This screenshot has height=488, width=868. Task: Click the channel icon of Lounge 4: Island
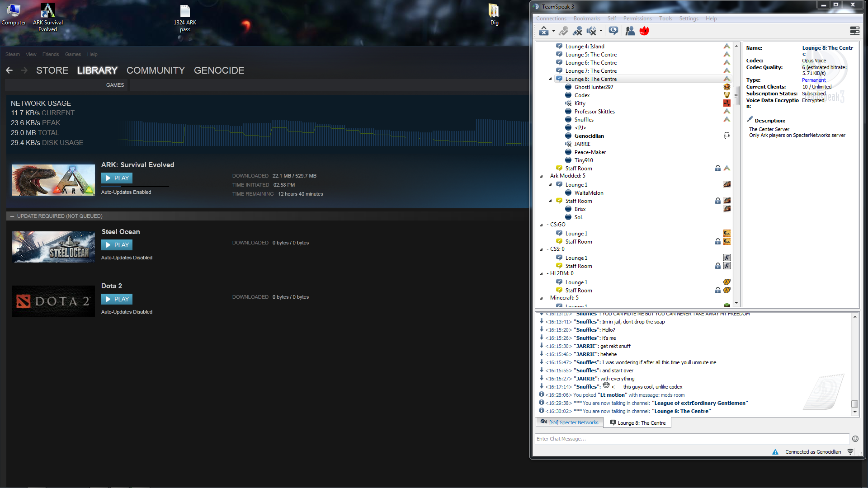click(559, 46)
